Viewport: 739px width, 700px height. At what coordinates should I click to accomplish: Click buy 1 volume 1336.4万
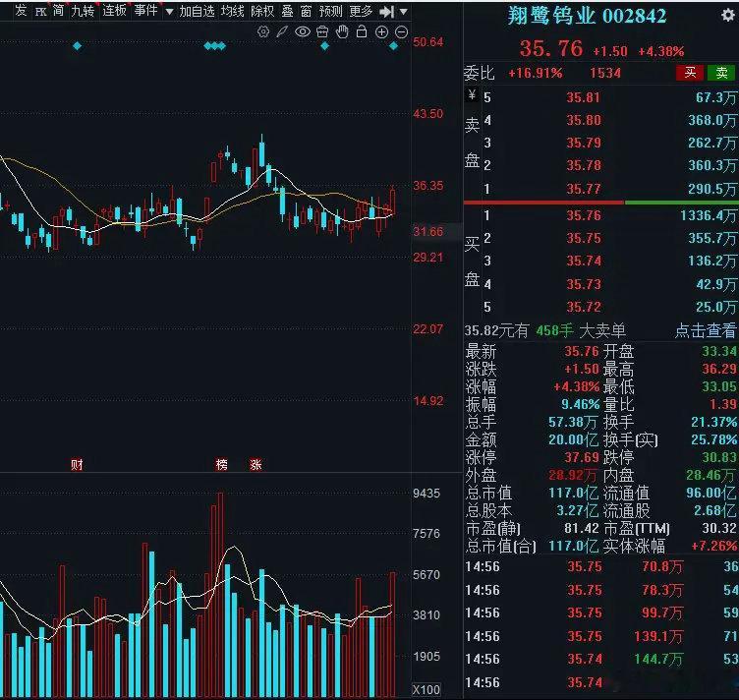(x=708, y=215)
